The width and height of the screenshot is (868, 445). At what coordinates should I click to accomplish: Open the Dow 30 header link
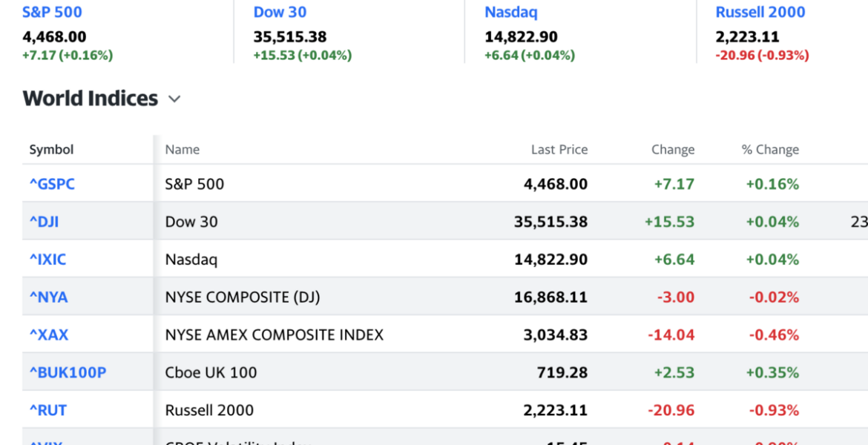pyautogui.click(x=280, y=13)
